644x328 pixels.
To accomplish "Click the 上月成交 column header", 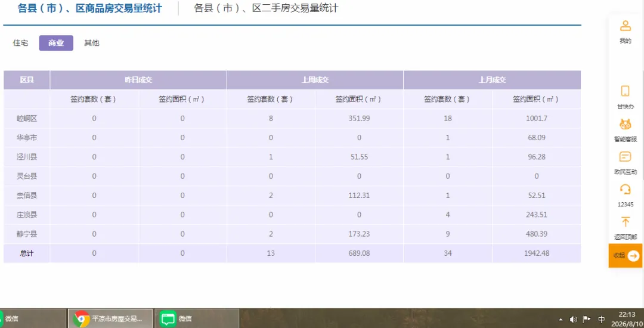I will pos(492,80).
